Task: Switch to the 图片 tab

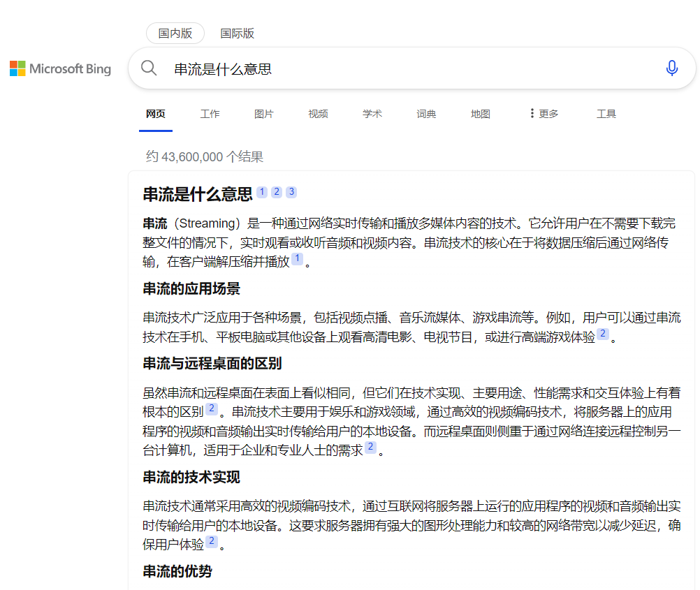Action: pyautogui.click(x=264, y=113)
